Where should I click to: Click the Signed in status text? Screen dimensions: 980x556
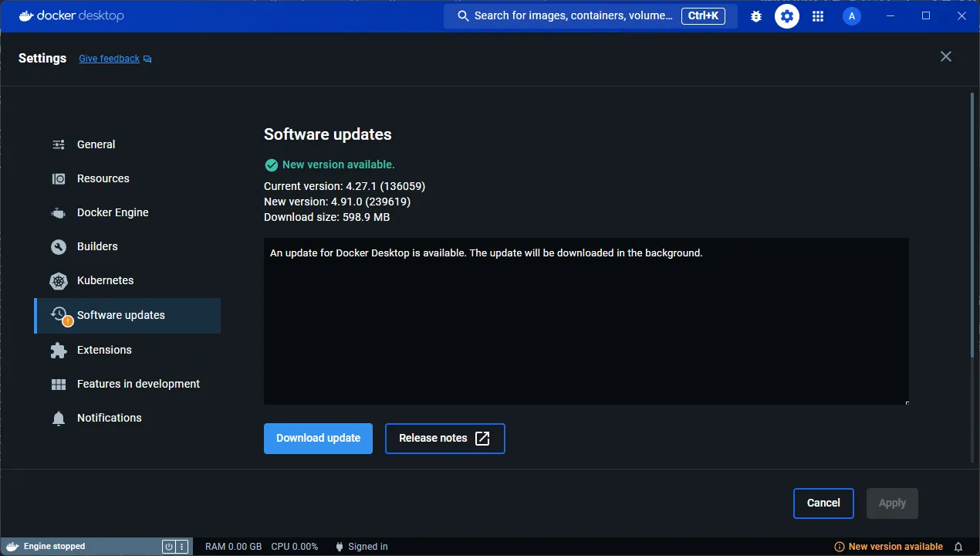368,546
